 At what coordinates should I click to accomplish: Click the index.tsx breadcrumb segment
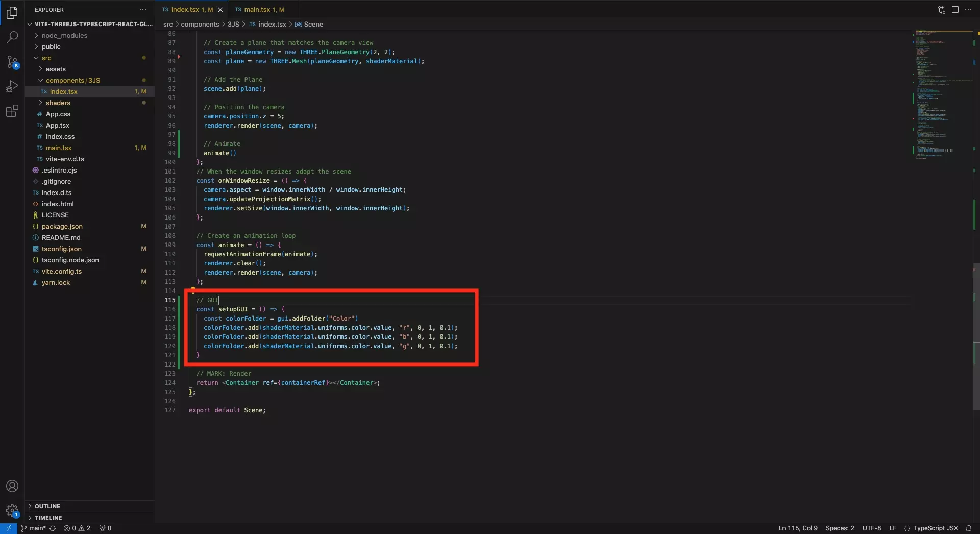tap(268, 24)
